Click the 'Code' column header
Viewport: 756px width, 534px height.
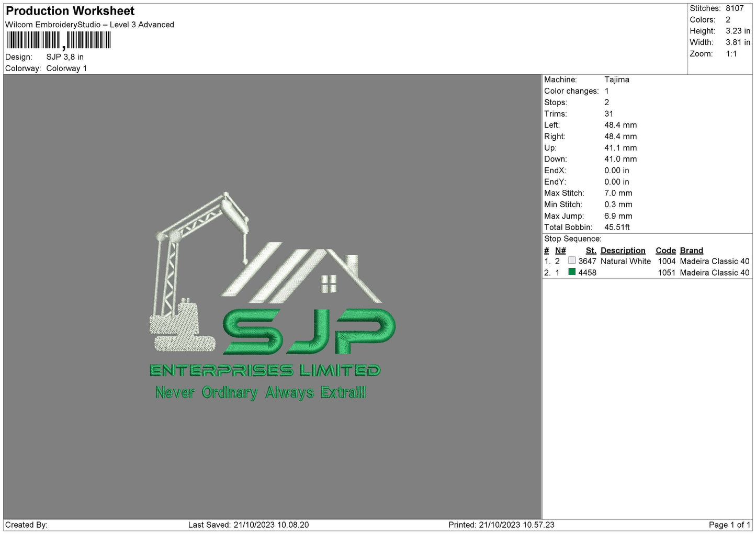point(665,251)
